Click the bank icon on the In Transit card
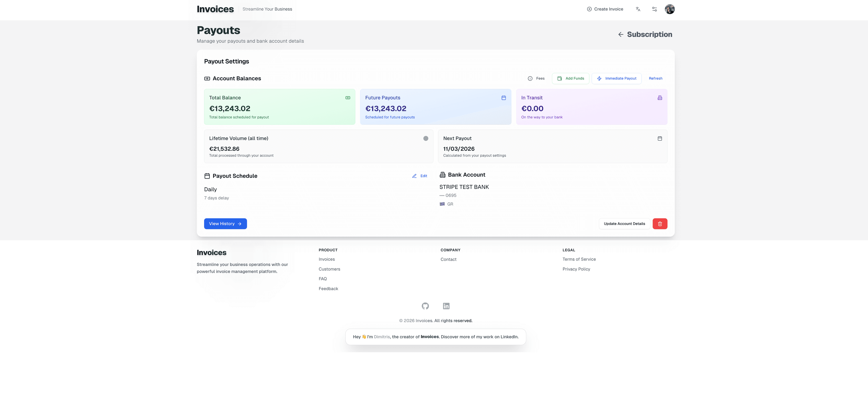 click(x=659, y=98)
